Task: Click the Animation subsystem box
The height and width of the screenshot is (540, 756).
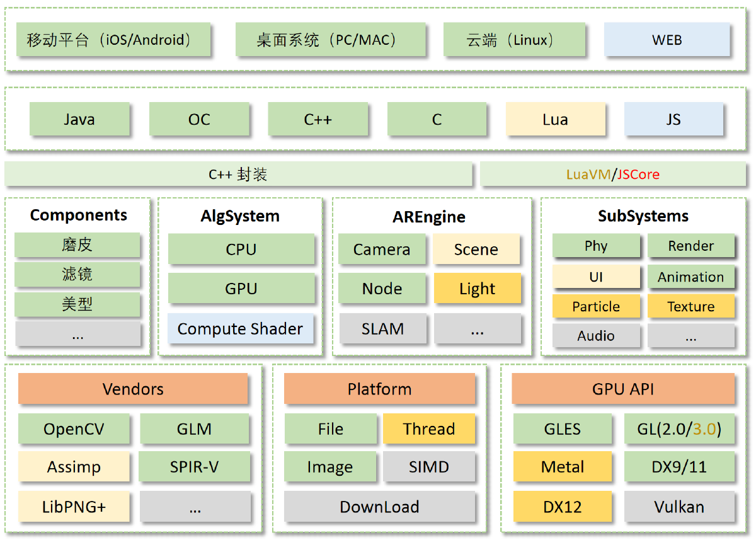Action: (690, 277)
